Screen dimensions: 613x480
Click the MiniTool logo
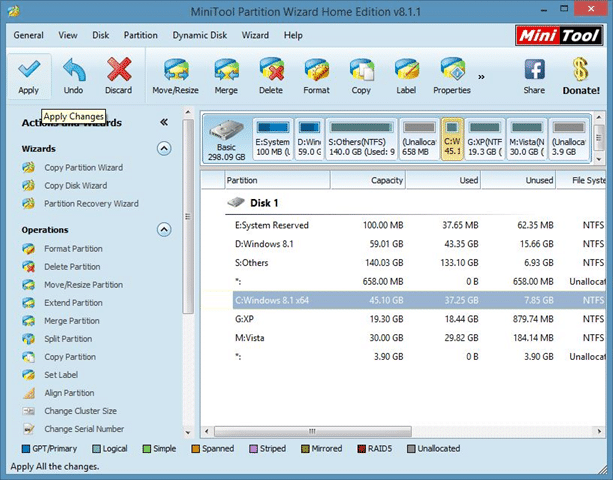[x=559, y=36]
